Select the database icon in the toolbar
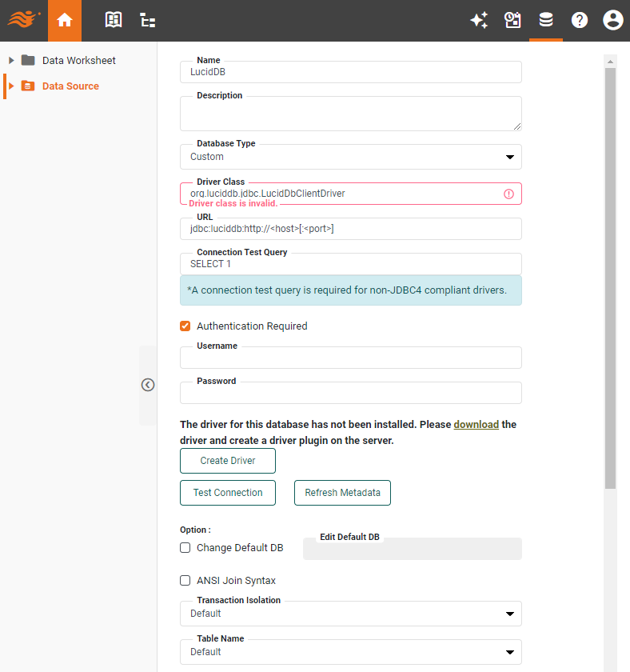This screenshot has width=630, height=672. point(546,20)
